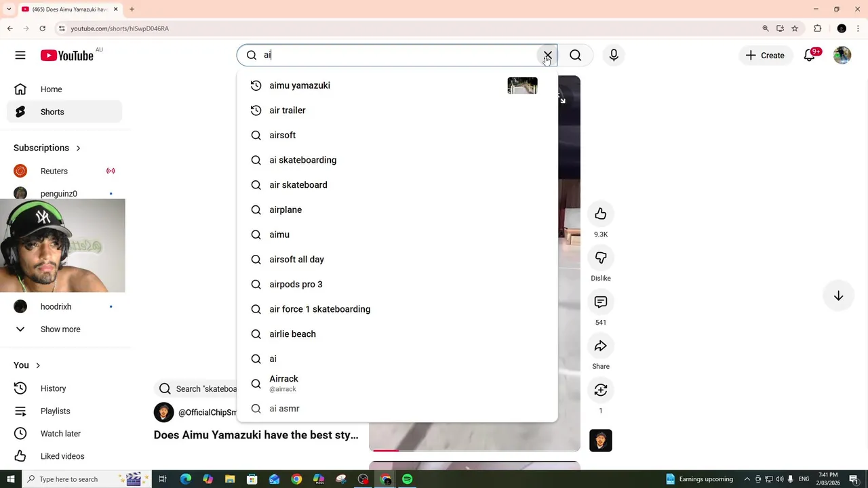868x488 pixels.
Task: Open the channel sound thumbnail below Remix
Action: pos(601,441)
